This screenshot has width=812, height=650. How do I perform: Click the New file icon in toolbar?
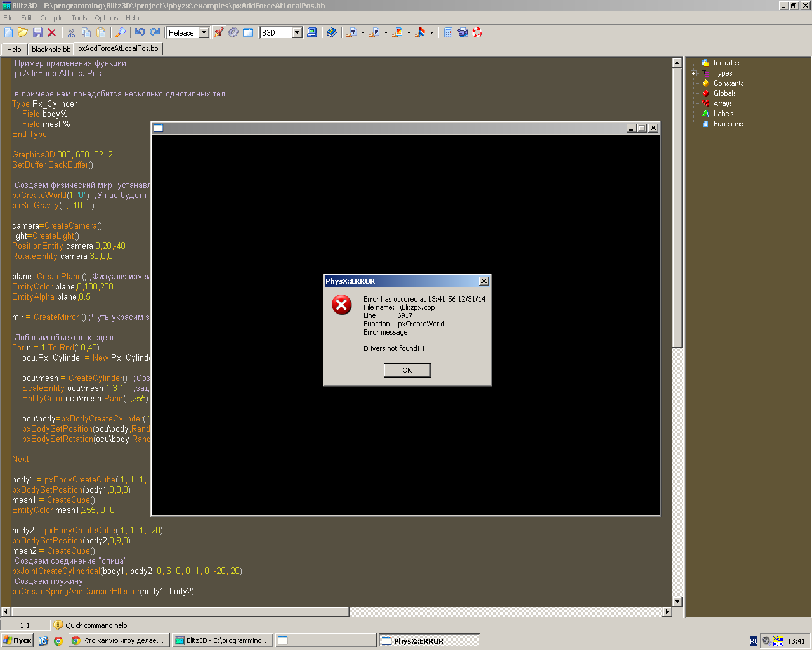(x=8, y=32)
